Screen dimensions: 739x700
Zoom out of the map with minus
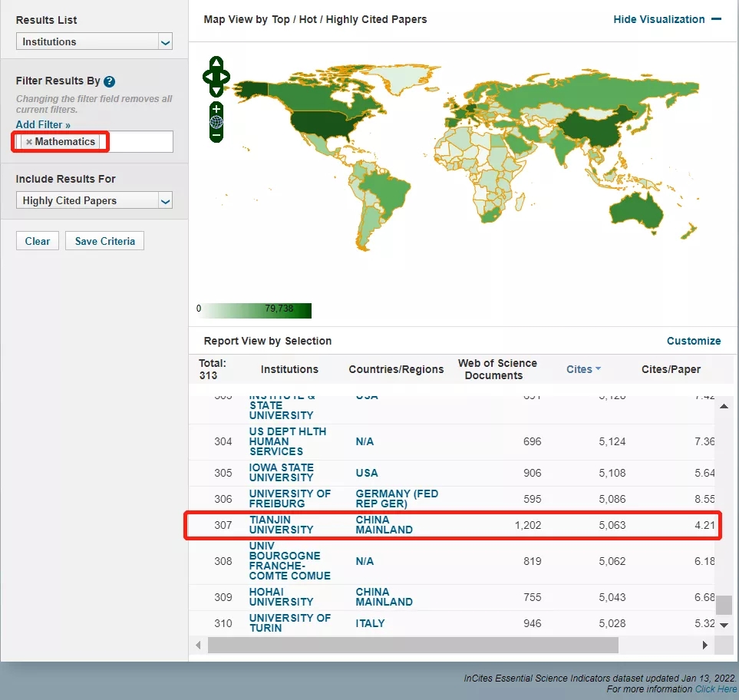(216, 135)
